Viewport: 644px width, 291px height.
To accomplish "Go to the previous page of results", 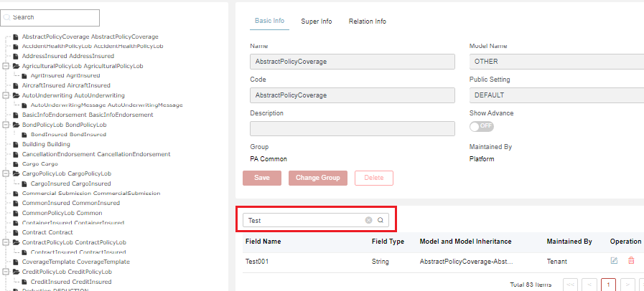I will pyautogui.click(x=589, y=285).
